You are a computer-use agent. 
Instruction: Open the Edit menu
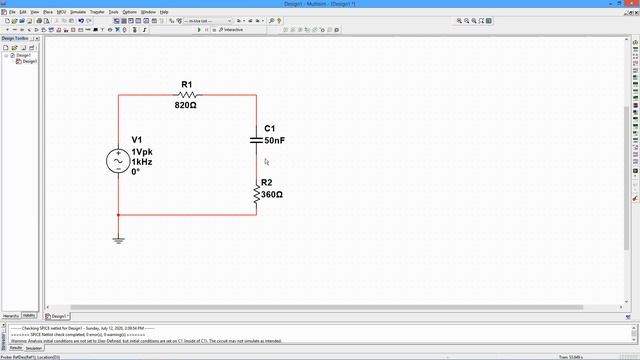click(x=23, y=12)
